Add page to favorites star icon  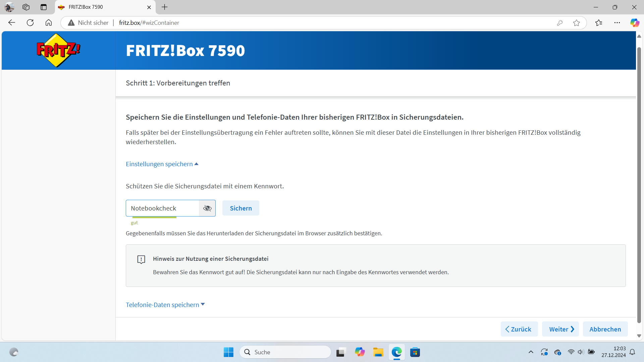tap(576, 23)
